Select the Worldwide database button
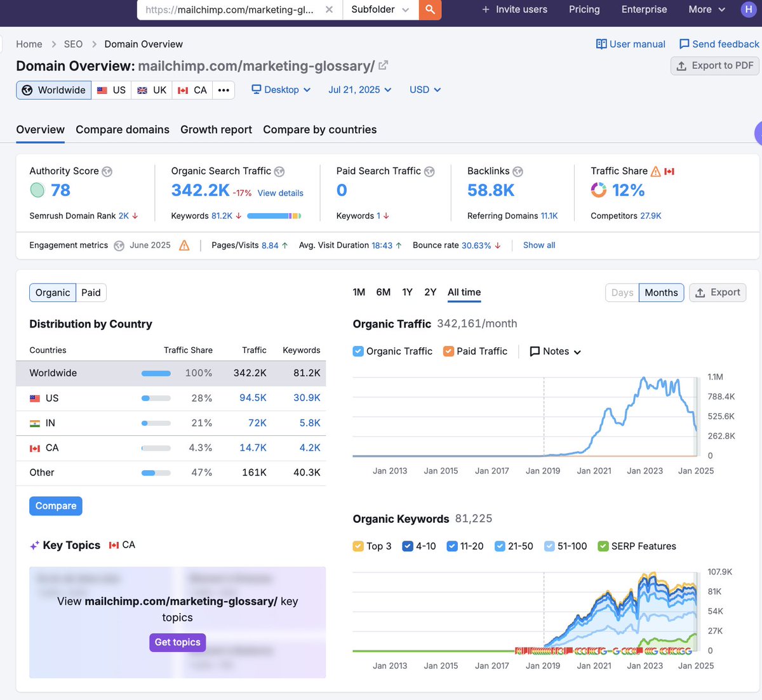The width and height of the screenshot is (762, 700). [x=54, y=90]
